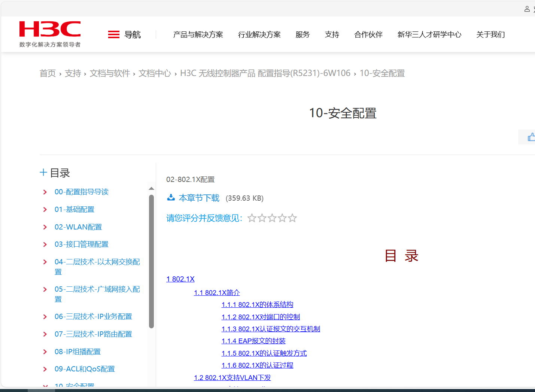535x392 pixels.
Task: Open 1.1.6 802.1X的认证过程 link
Action: [257, 365]
